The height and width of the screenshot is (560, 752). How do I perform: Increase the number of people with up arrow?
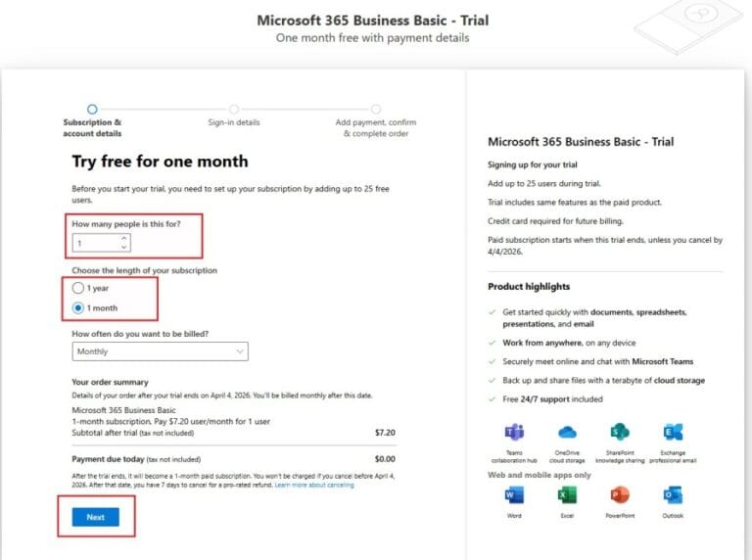click(x=123, y=238)
